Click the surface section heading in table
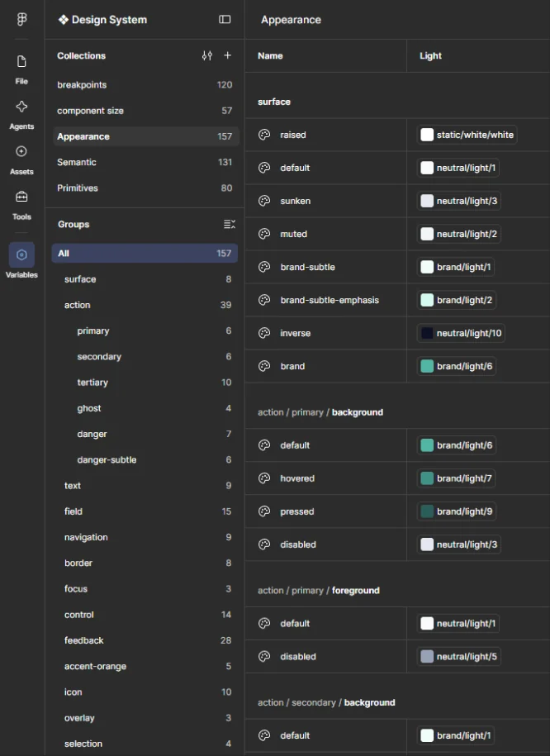The image size is (550, 756). pyautogui.click(x=274, y=102)
